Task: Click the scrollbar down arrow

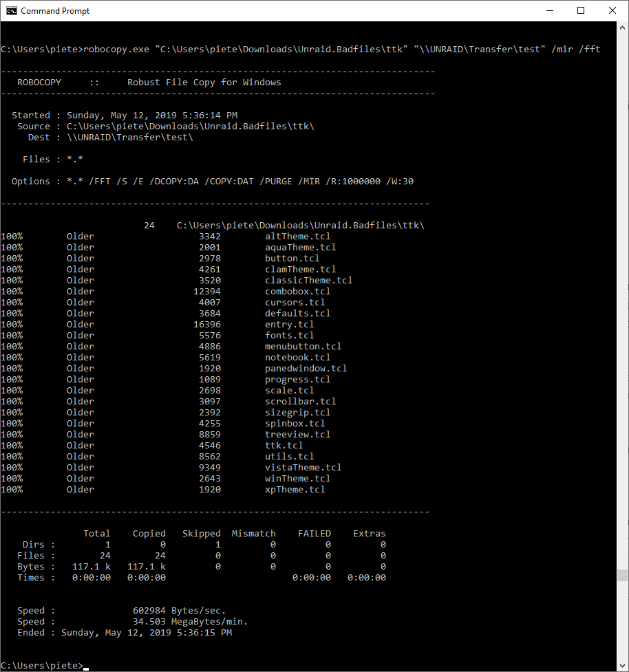Action: (623, 666)
